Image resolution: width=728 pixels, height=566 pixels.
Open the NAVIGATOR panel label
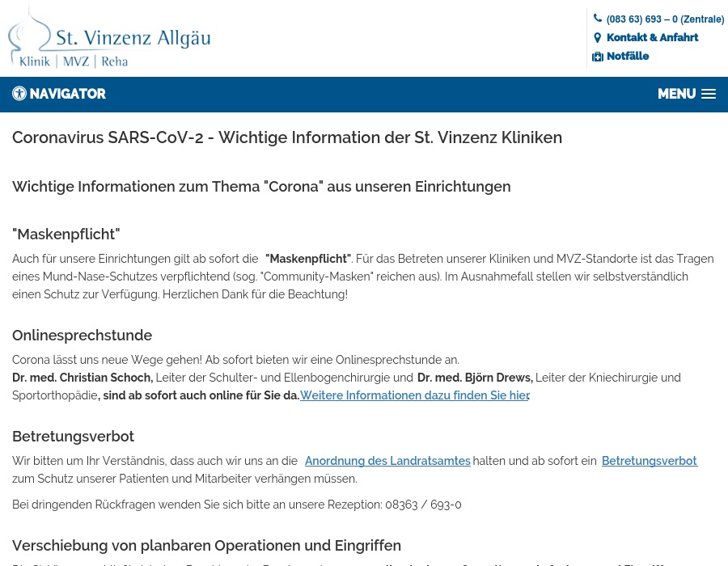pos(68,94)
